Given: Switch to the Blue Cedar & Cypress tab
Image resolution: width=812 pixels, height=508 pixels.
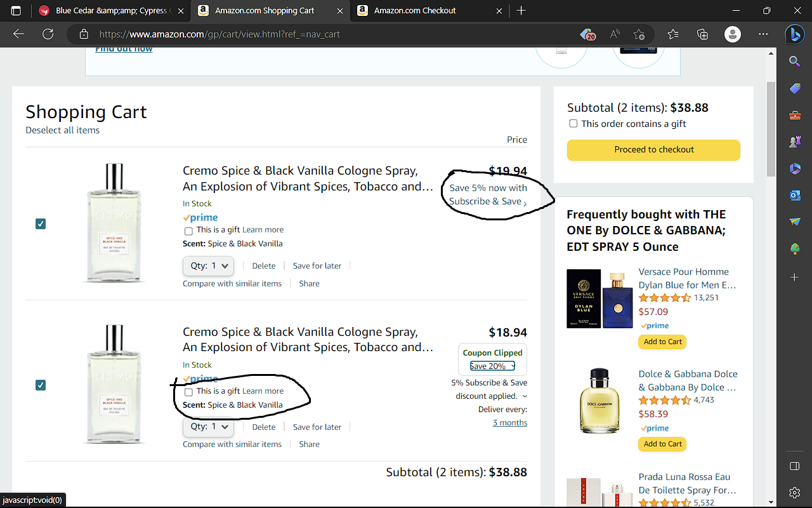Looking at the screenshot, I should (111, 11).
